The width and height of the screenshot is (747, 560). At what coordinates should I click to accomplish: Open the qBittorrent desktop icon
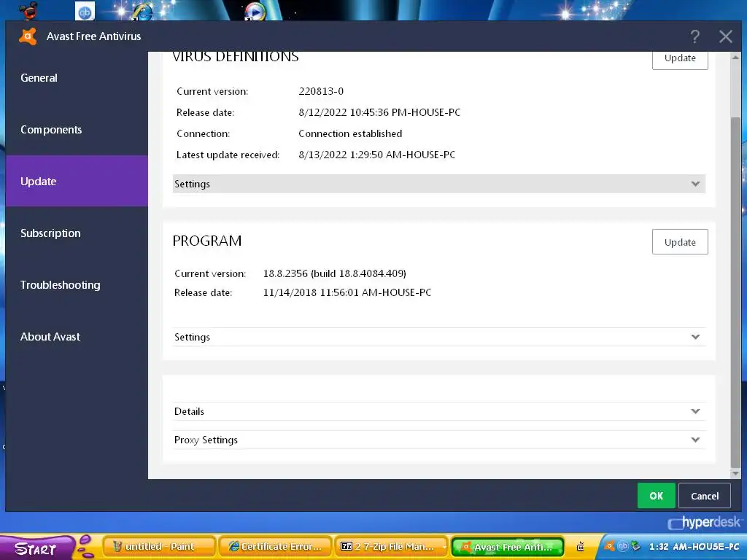(x=85, y=11)
